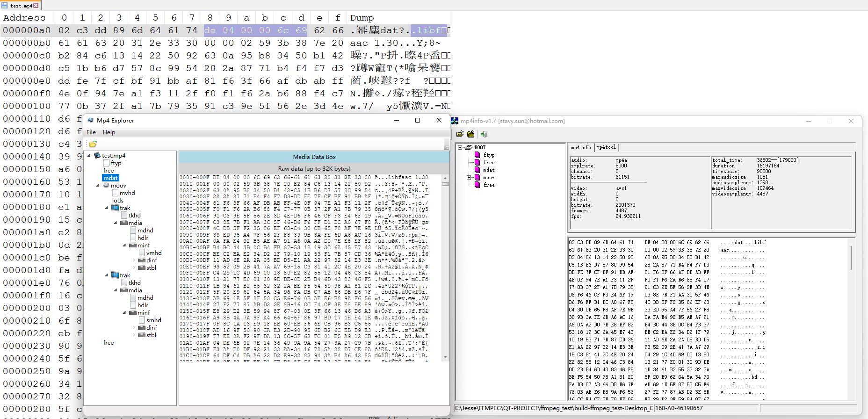Click the scroll up arrow of raw data view
This screenshot has height=419, width=868.
pos(445,178)
